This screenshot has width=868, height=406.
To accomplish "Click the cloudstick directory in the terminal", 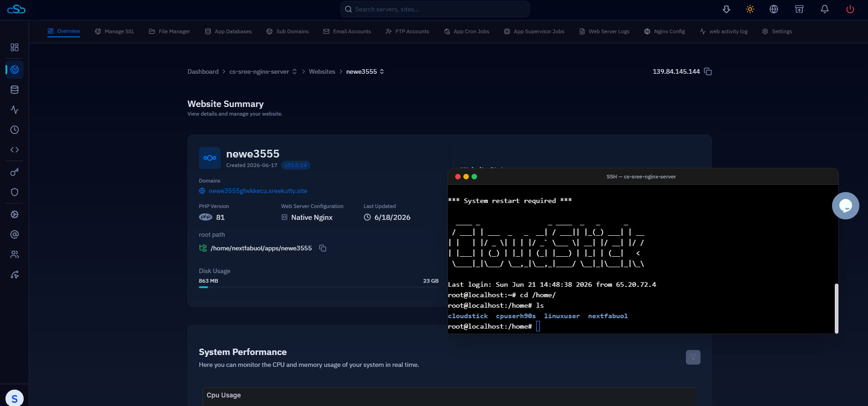I will [468, 316].
